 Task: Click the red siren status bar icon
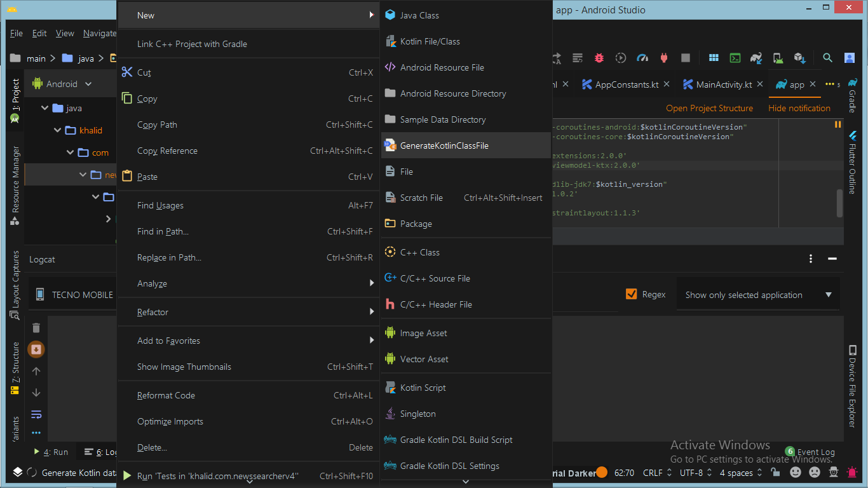852,473
